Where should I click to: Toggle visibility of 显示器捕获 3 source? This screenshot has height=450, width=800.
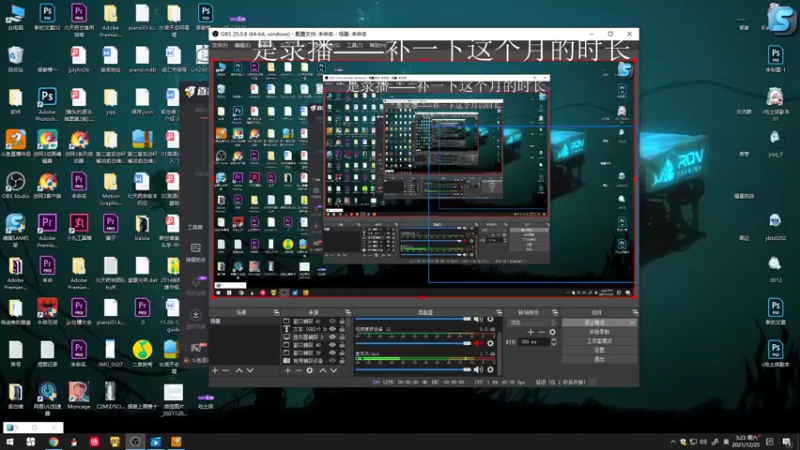click(x=333, y=337)
